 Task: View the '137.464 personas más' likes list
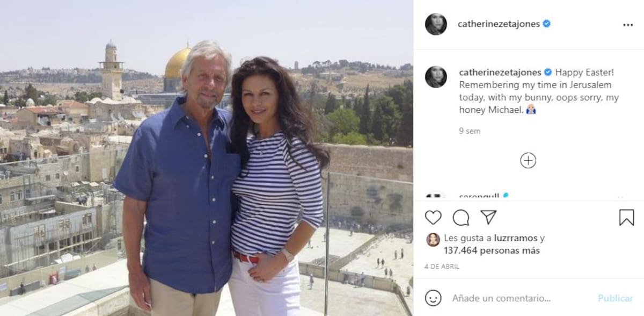coord(492,250)
